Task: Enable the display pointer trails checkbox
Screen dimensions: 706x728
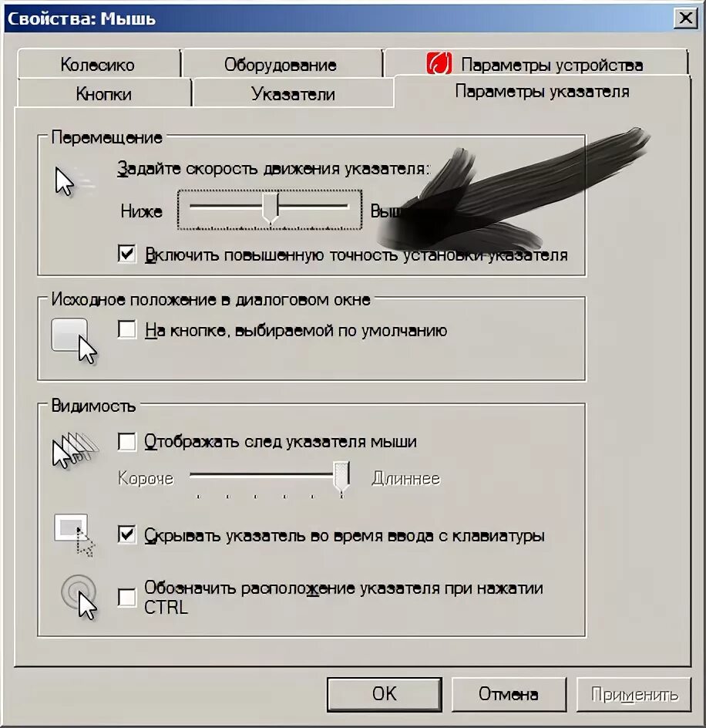Action: [126, 442]
